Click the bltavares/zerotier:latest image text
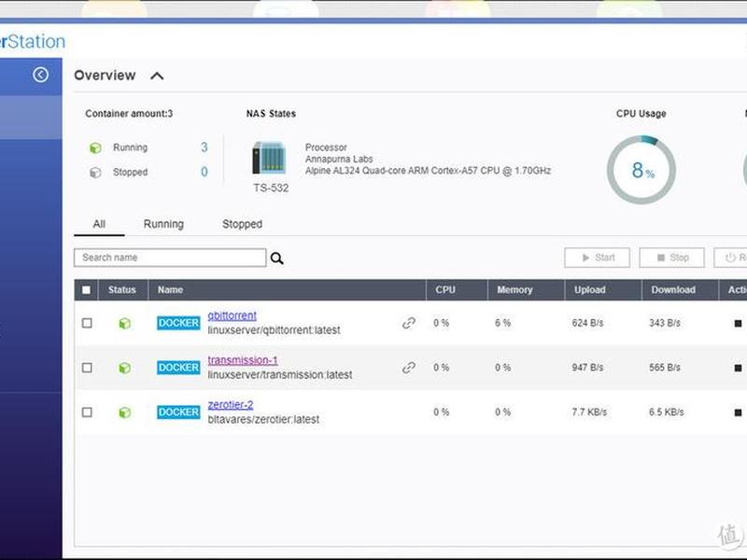 coord(263,419)
